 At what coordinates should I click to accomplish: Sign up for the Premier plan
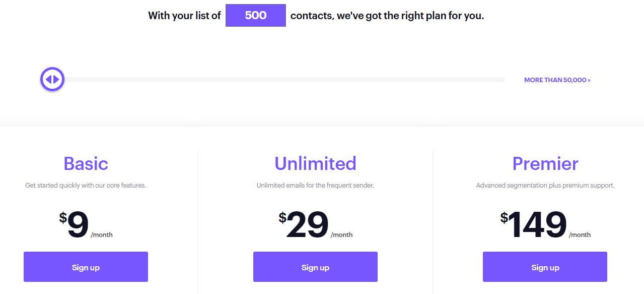pos(545,267)
